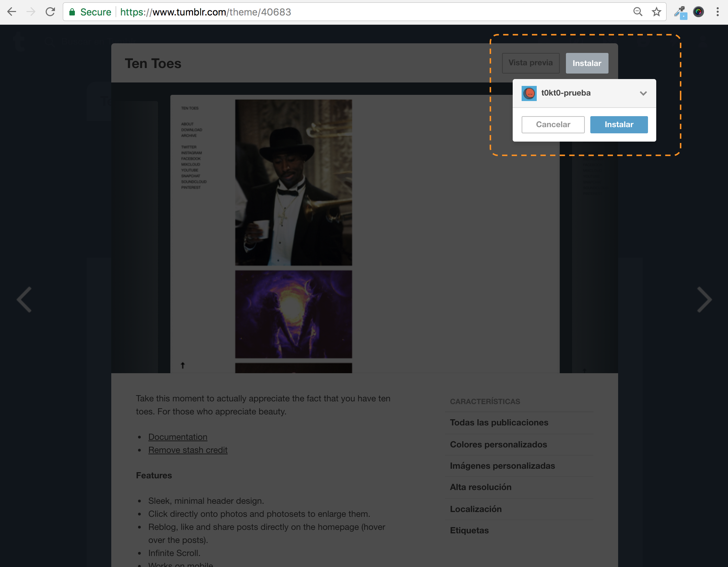
Task: Click the Vista previa button
Action: (531, 63)
